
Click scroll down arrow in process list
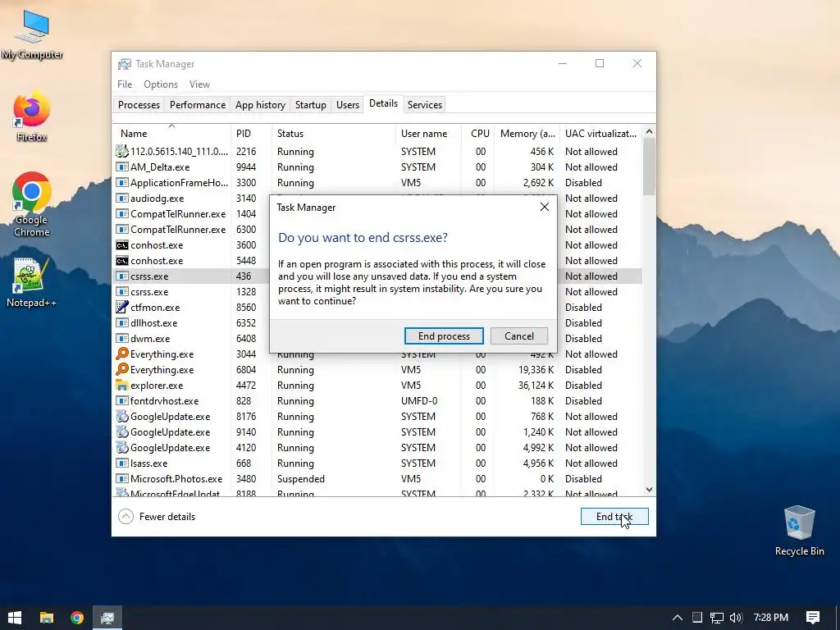[650, 490]
